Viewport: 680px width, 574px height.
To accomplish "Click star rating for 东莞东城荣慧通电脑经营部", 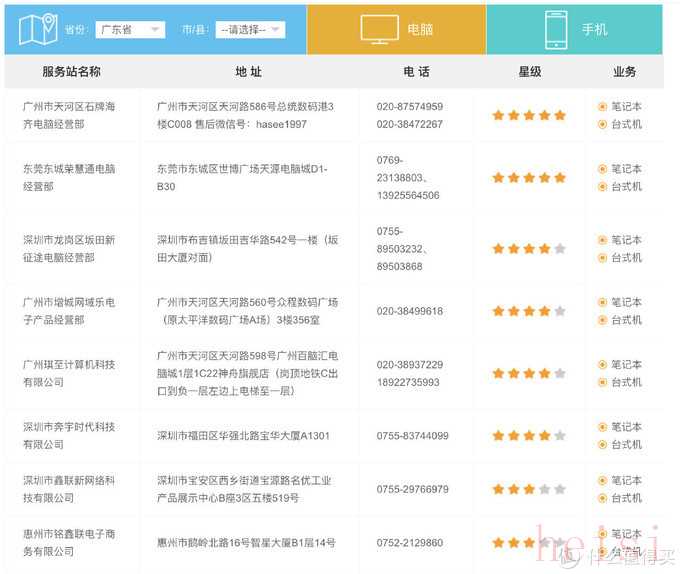I will click(529, 178).
